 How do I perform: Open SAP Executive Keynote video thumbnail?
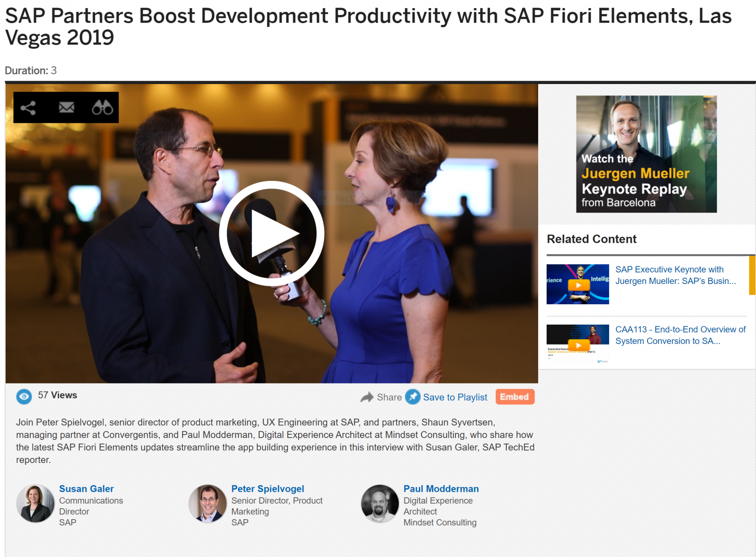(x=578, y=284)
